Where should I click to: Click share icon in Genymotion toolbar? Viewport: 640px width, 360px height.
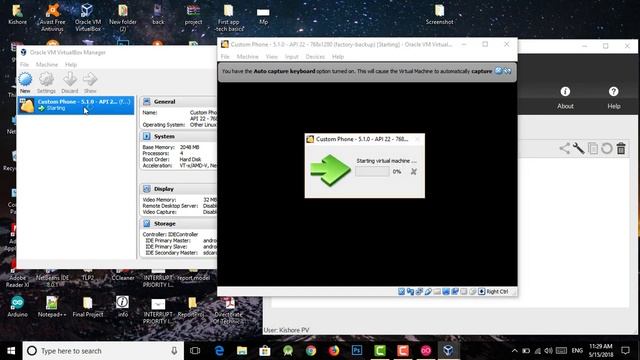(564, 148)
